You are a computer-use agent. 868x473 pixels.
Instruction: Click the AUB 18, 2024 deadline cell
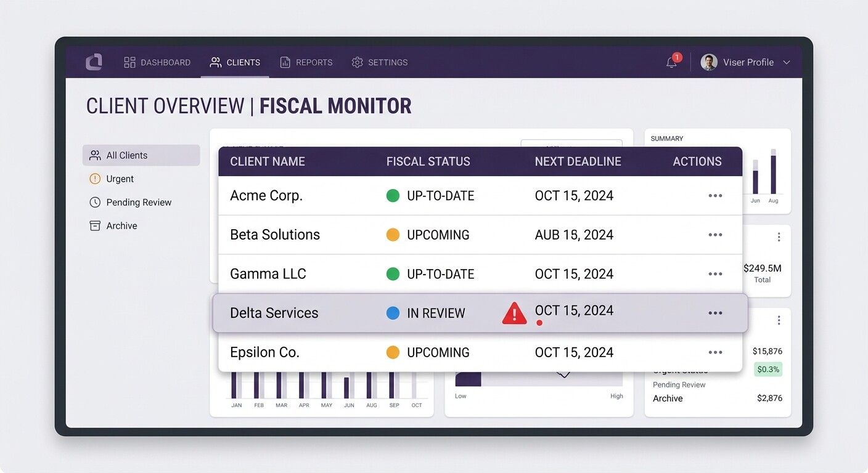coord(574,235)
